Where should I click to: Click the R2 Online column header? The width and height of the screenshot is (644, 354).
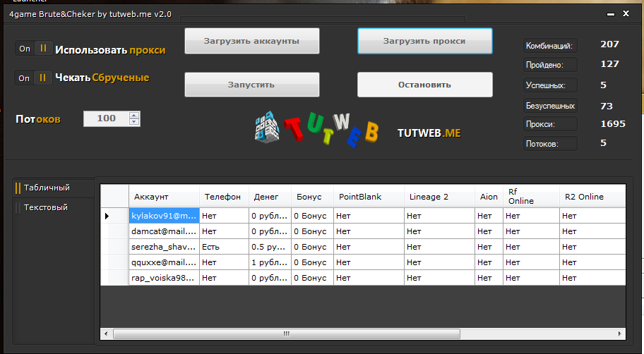coord(592,197)
